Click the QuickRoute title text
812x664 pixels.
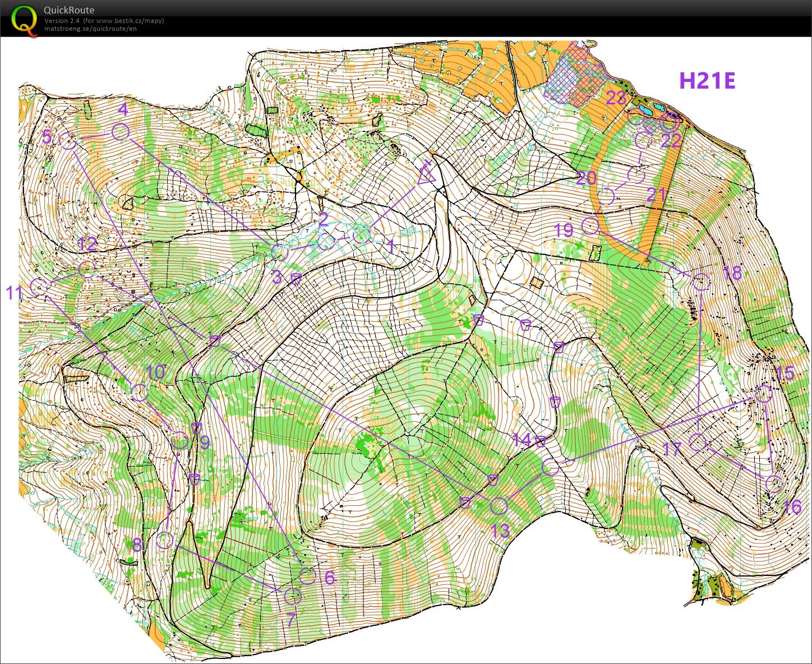[69, 10]
